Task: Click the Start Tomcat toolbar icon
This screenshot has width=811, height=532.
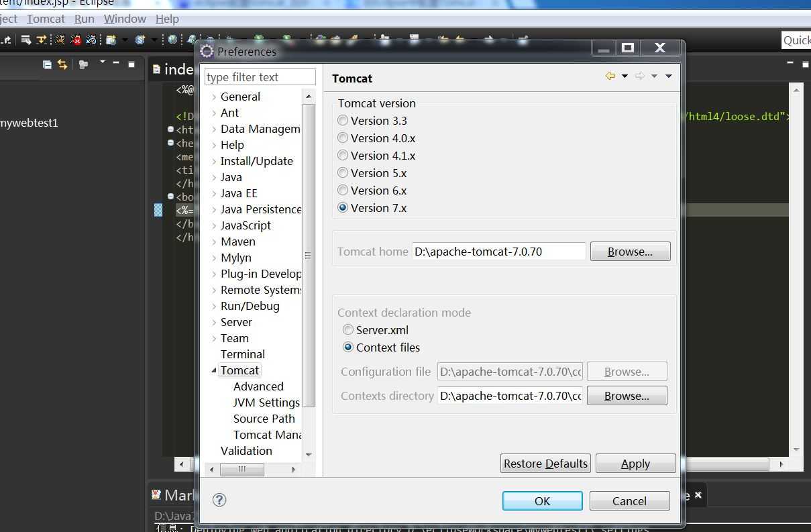Action: coord(60,40)
